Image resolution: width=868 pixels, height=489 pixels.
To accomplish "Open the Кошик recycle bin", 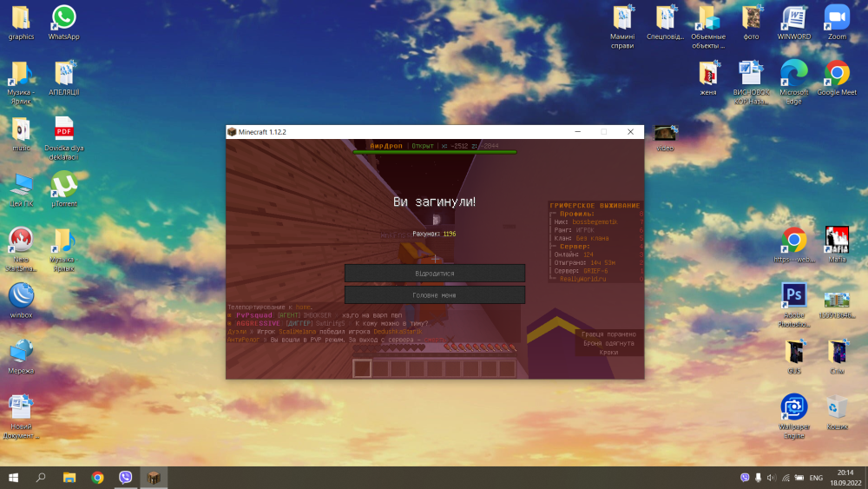I will click(x=837, y=413).
